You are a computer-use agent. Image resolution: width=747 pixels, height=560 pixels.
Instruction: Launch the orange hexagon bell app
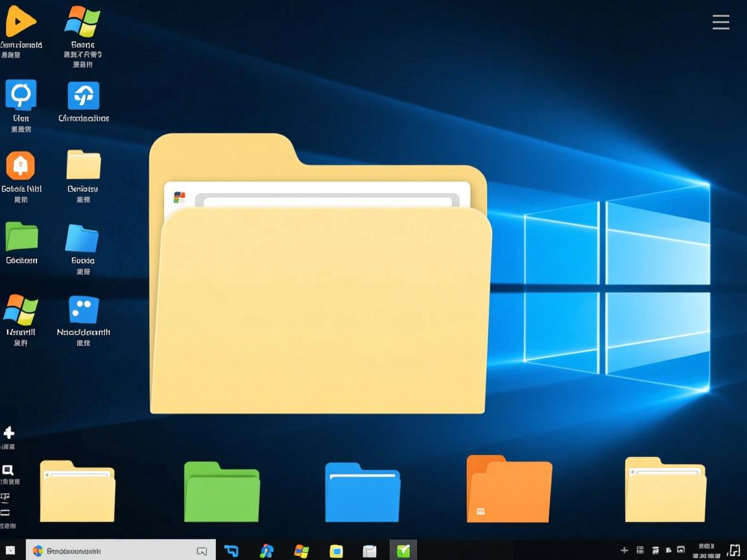point(20,166)
